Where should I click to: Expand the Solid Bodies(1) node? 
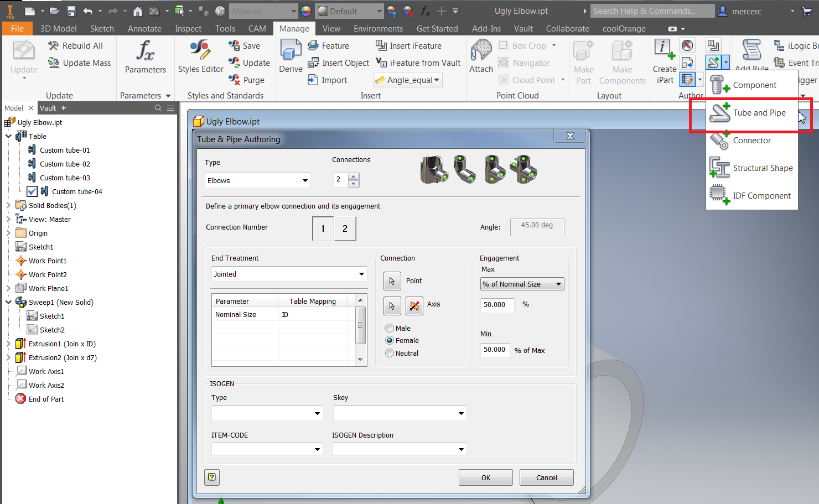point(9,205)
